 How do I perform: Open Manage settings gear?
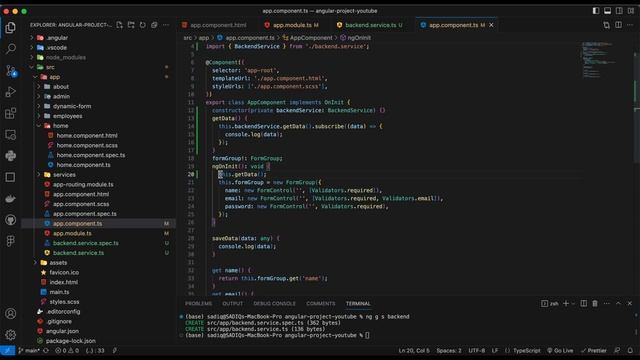(11, 335)
